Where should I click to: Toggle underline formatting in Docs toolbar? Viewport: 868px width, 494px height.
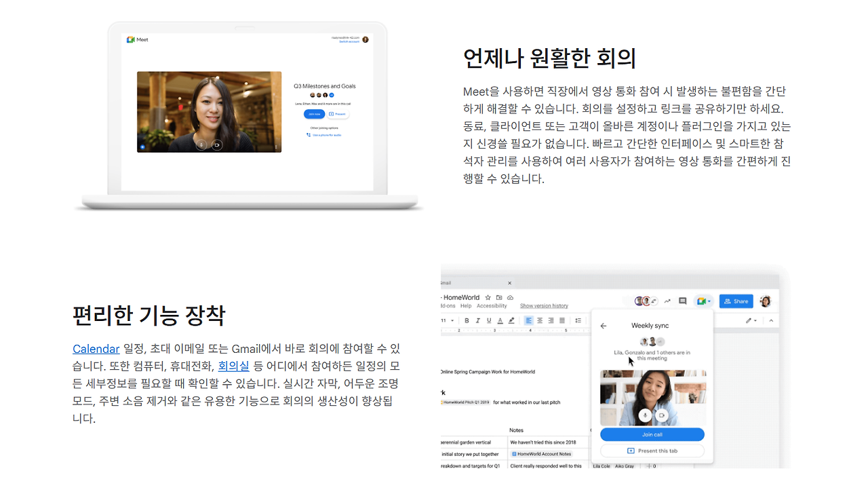pos(489,320)
